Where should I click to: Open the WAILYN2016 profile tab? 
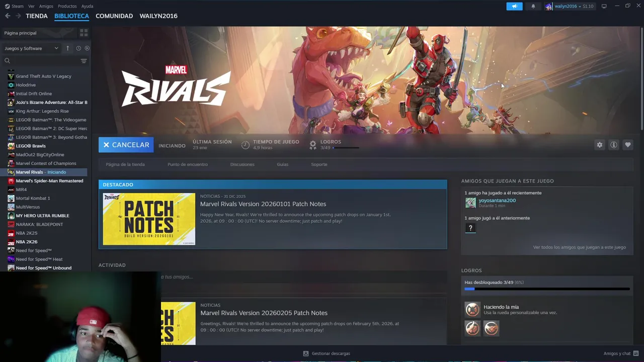coord(158,16)
